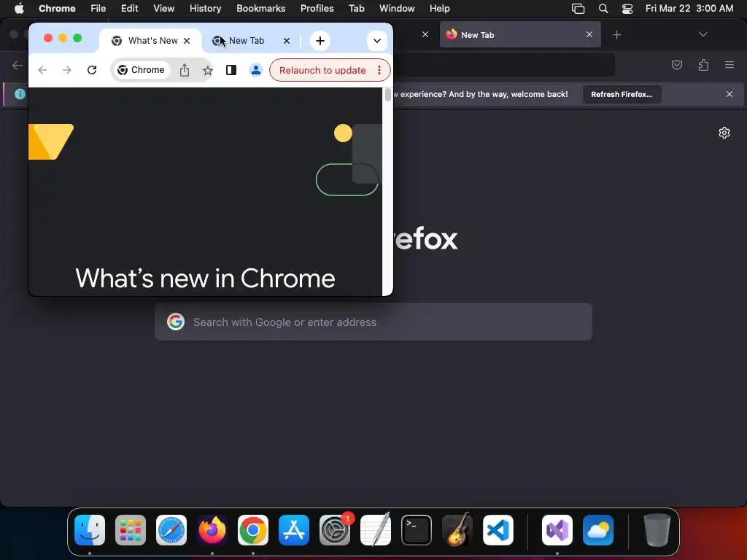Go back in Chrome window

[x=42, y=70]
